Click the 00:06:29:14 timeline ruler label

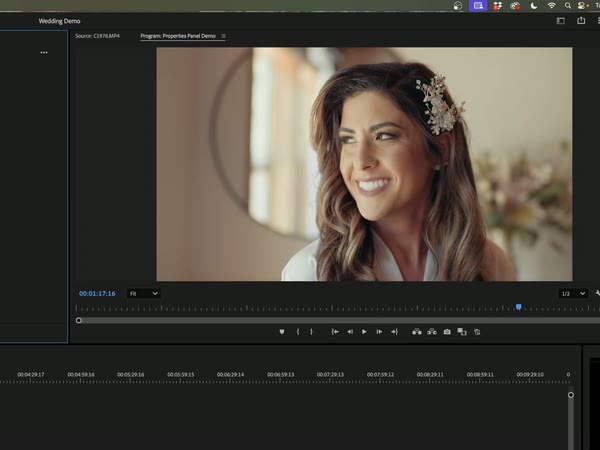coord(230,374)
